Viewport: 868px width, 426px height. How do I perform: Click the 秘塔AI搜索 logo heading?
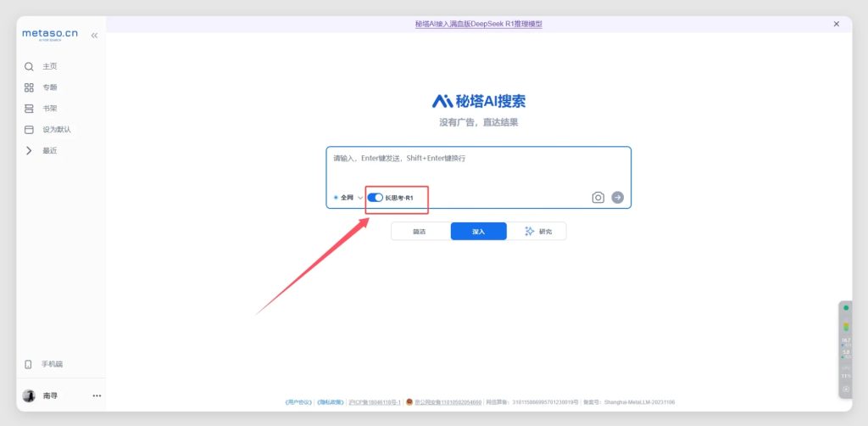(478, 101)
